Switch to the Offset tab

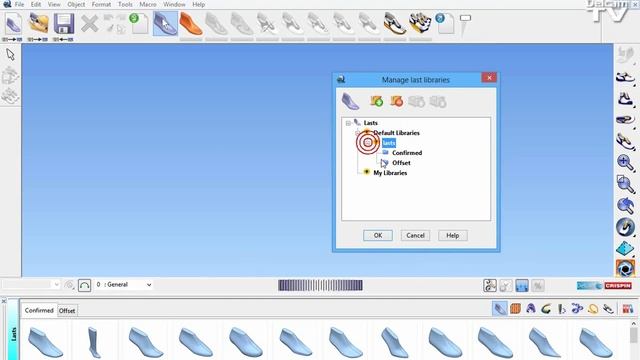point(67,311)
